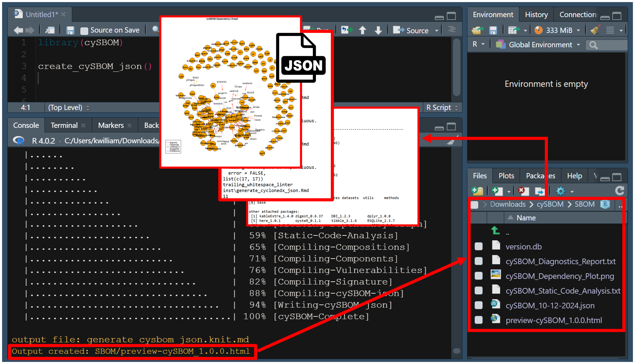Click the R logo in console header
Viewport: 635px width, 364px height.
point(18,140)
